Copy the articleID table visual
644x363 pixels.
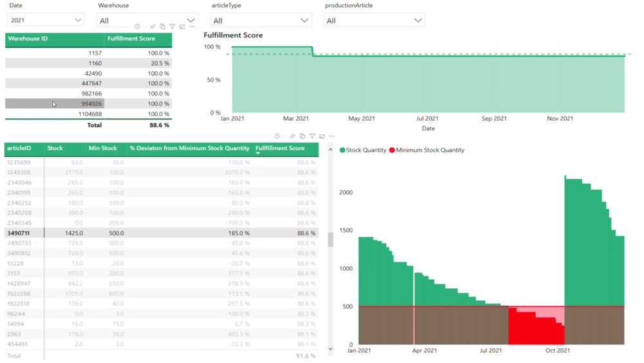302,136
